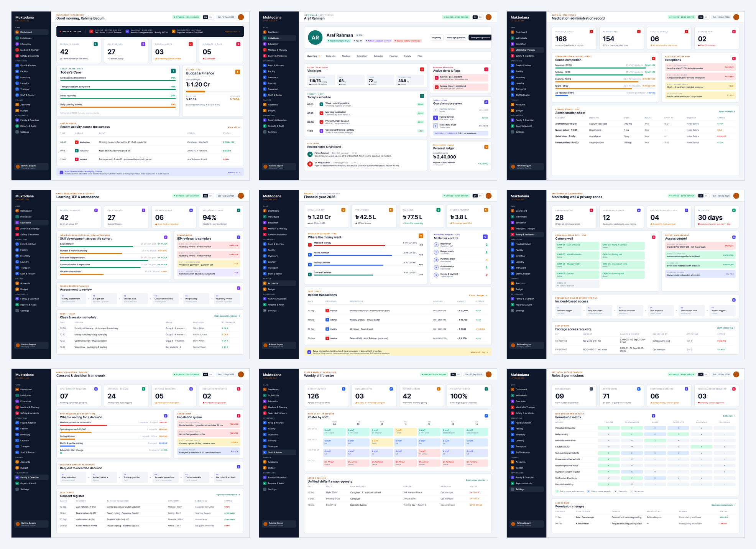This screenshot has height=549, width=756.
Task: Click the icon on the Doses Due Today card
Action: [x=591, y=31]
